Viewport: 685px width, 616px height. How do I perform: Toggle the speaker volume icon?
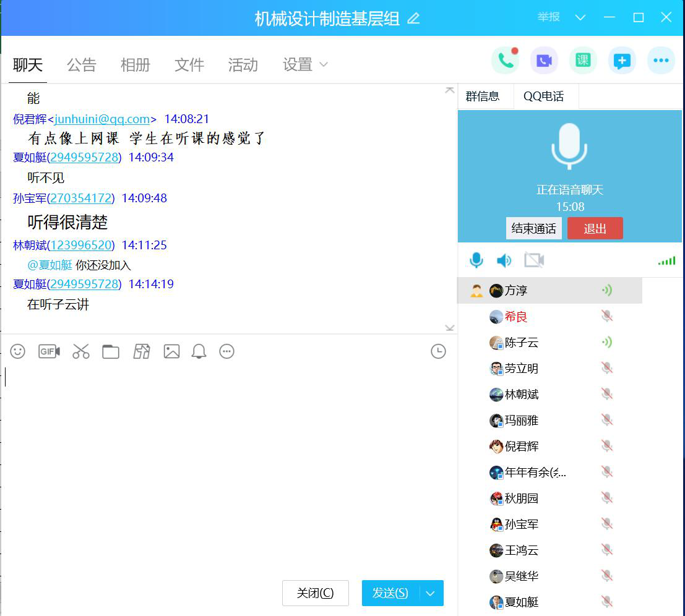coord(504,260)
